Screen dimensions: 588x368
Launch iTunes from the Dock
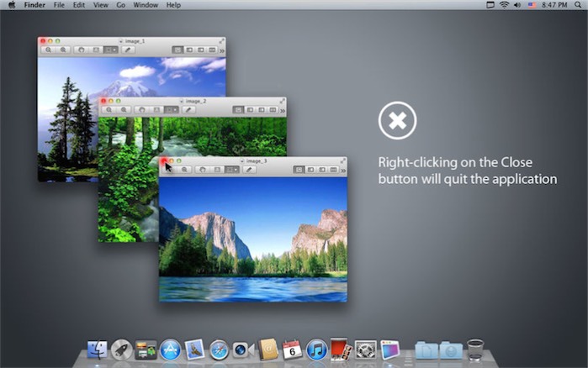[316, 350]
